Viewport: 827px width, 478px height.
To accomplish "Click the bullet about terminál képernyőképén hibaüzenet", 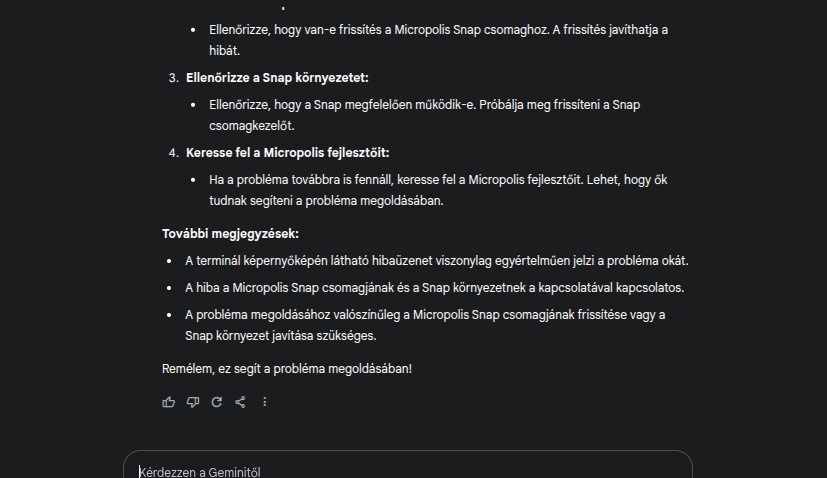I will coord(436,261).
